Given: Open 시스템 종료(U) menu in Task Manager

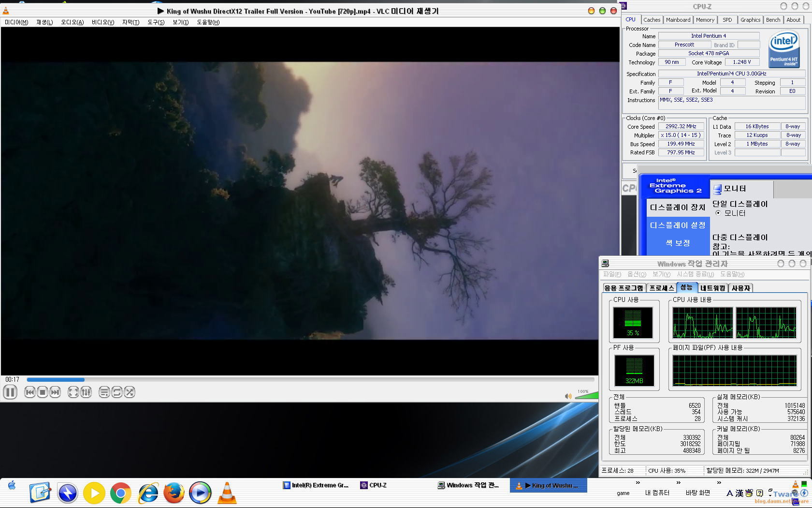Looking at the screenshot, I should click(695, 274).
